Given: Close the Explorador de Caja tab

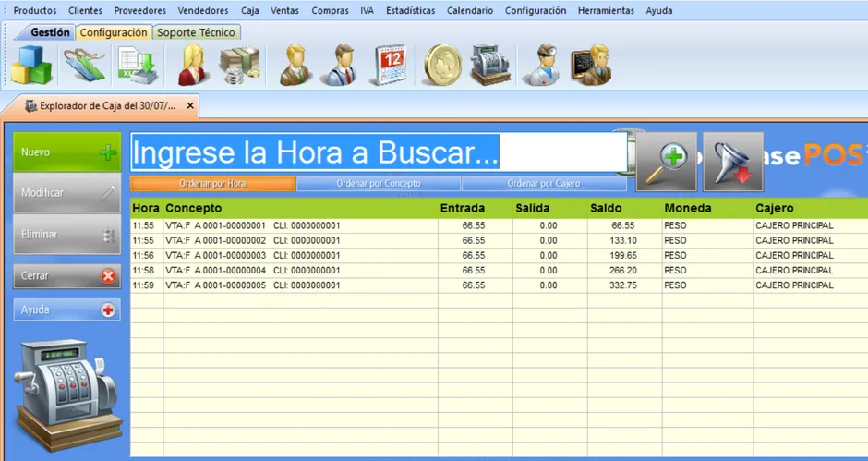Looking at the screenshot, I should tap(190, 105).
